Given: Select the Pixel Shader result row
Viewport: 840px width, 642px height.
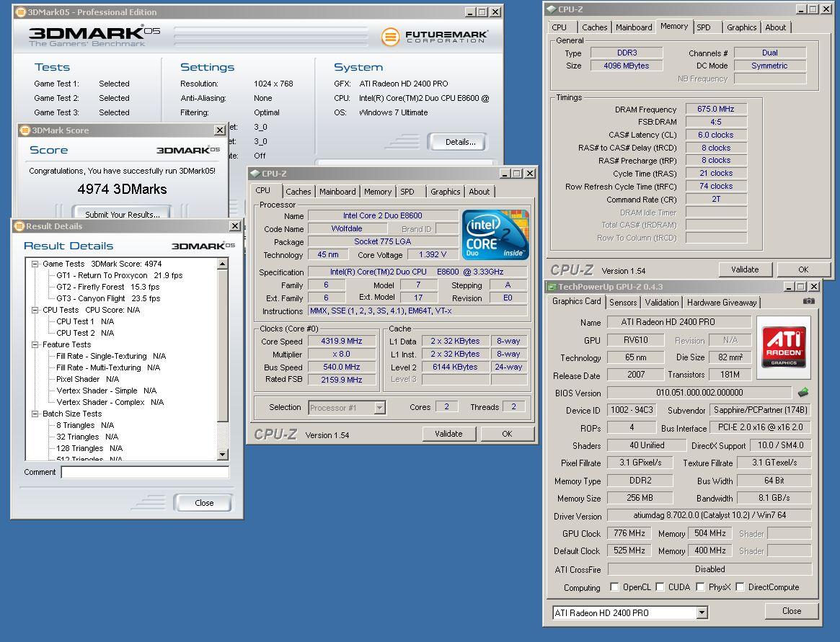Looking at the screenshot, I should [x=87, y=379].
